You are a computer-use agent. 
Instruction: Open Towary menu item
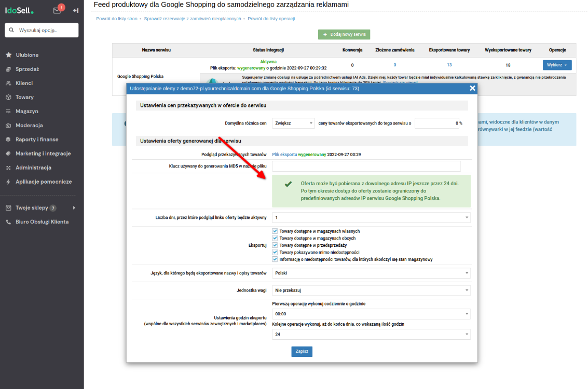click(x=25, y=98)
